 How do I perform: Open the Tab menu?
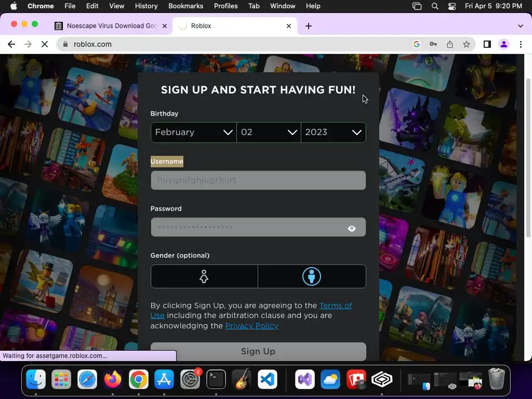[x=254, y=6]
